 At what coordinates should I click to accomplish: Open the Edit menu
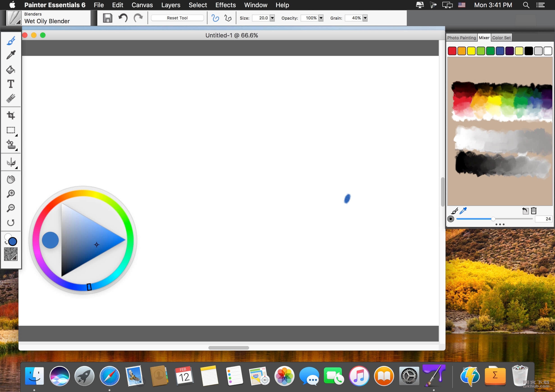pyautogui.click(x=118, y=5)
